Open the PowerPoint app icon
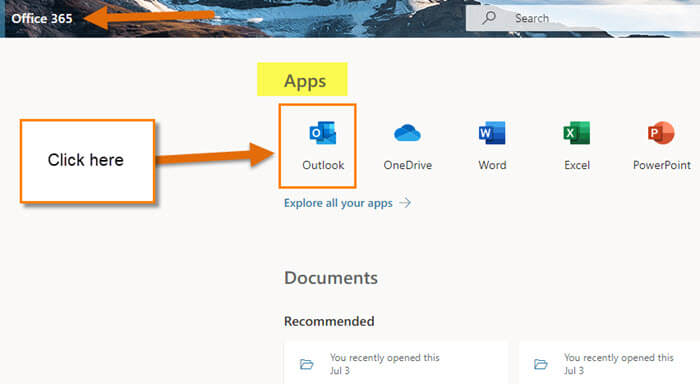 point(661,133)
